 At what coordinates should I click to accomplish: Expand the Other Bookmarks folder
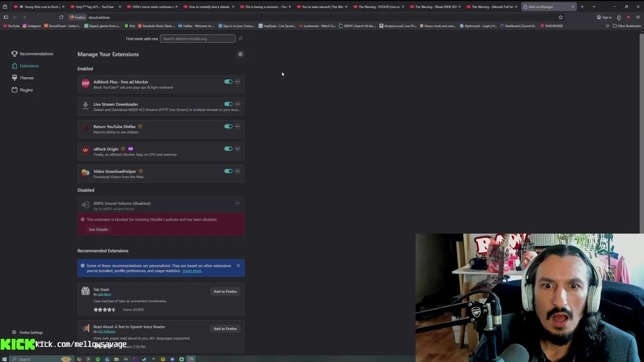[x=626, y=26]
